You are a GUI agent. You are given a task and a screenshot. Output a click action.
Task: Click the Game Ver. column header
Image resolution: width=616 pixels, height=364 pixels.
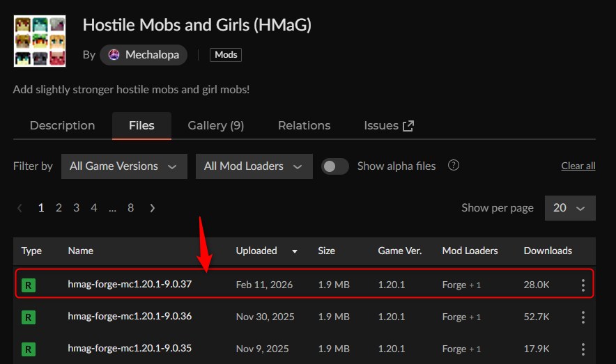399,251
